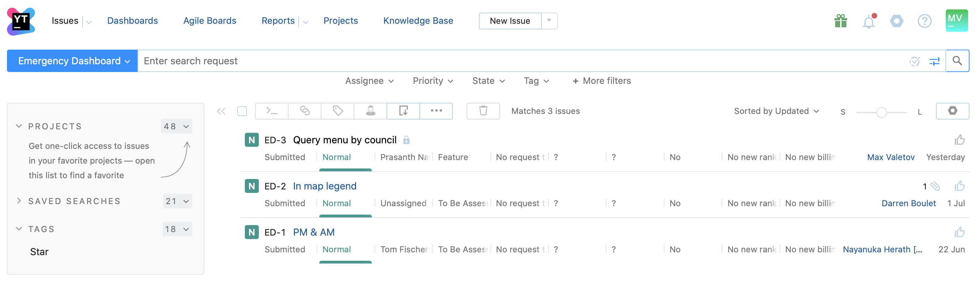Screen dimensions: 980x281
Task: Click the link issues toolbar icon
Action: click(305, 111)
